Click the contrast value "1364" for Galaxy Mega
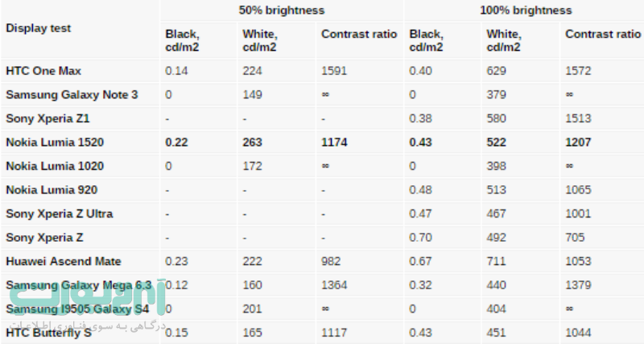 pyautogui.click(x=334, y=285)
